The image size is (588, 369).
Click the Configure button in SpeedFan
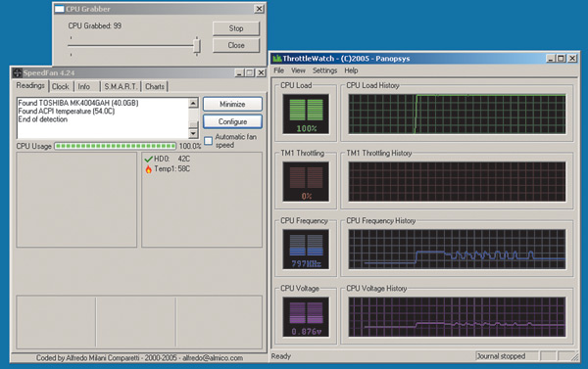232,121
